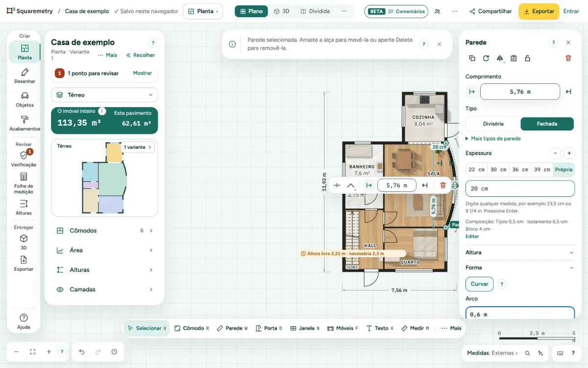This screenshot has height=368, width=588.
Task: Set wall type to Divisória
Action: (493, 124)
